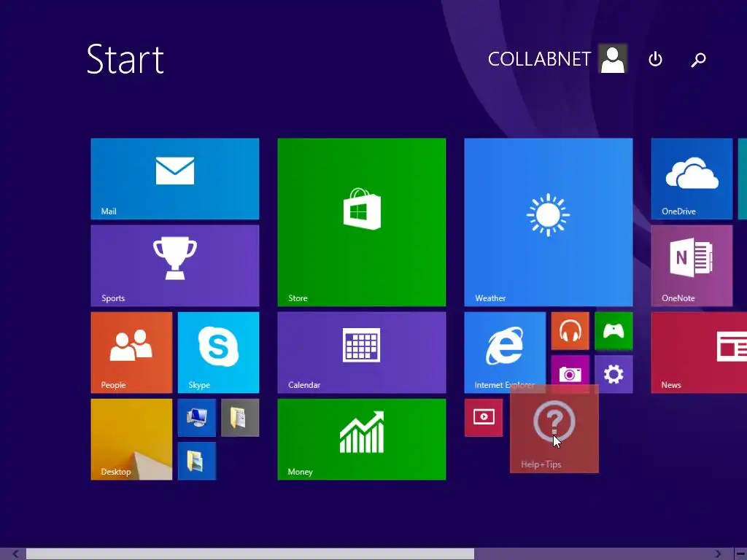
Task: Open the Xbox Games controller tile
Action: coord(614,331)
